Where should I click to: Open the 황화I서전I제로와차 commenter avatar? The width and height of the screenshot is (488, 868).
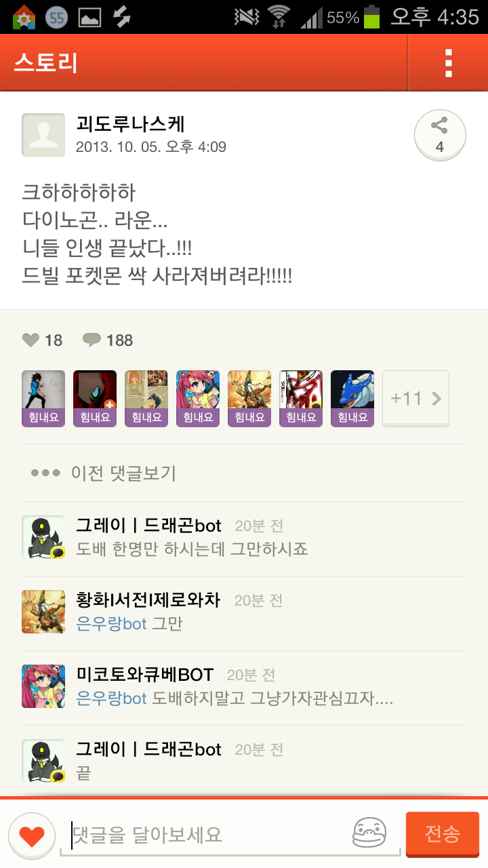tap(43, 612)
